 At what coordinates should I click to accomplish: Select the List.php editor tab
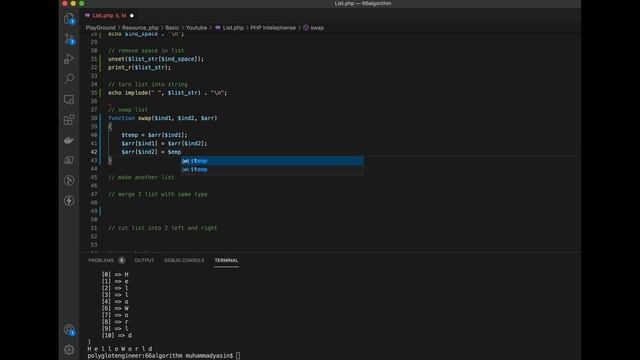tap(109, 16)
